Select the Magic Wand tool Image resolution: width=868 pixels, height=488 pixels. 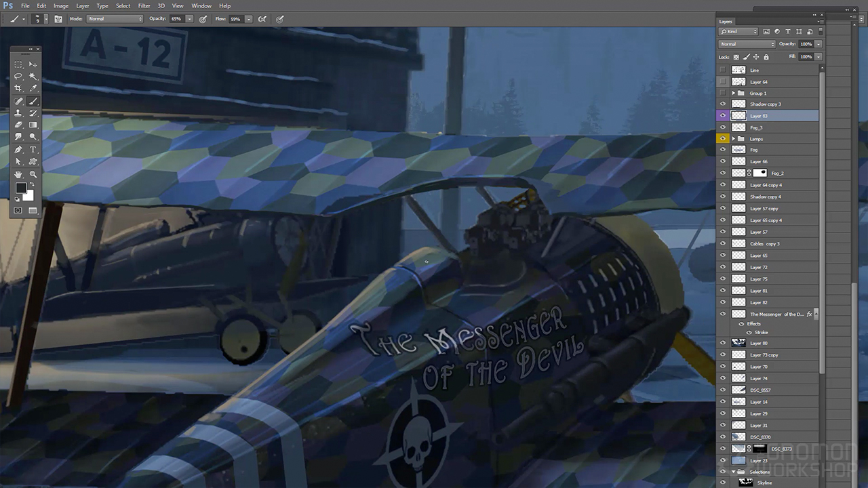(33, 77)
